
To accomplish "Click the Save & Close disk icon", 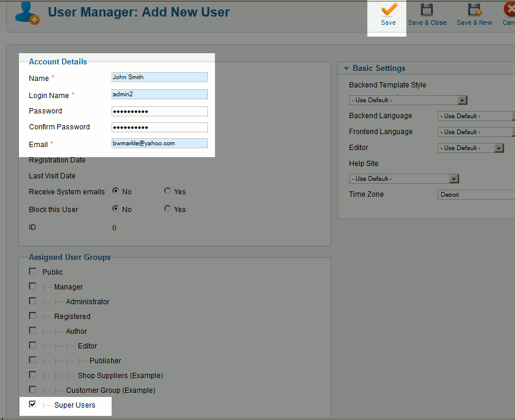I will 427,10.
